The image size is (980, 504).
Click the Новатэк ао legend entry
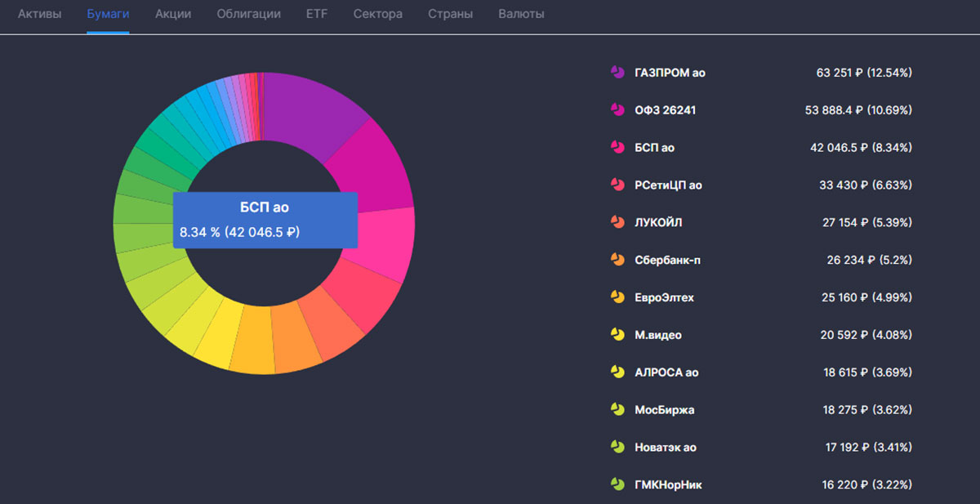click(666, 448)
